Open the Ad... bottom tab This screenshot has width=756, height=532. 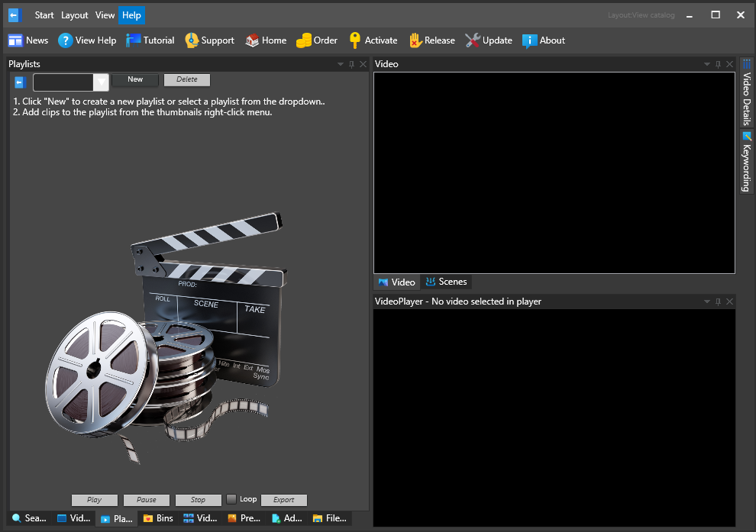point(287,518)
